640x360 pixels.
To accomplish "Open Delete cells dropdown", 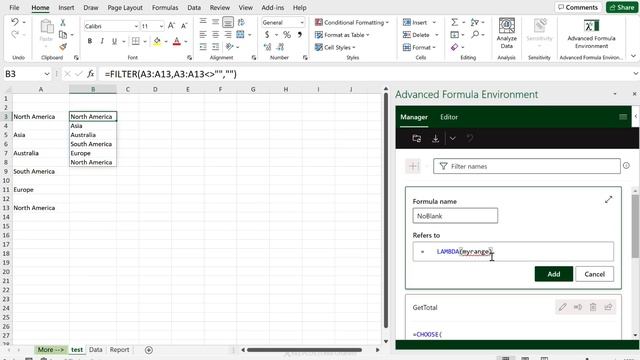I will [436, 35].
